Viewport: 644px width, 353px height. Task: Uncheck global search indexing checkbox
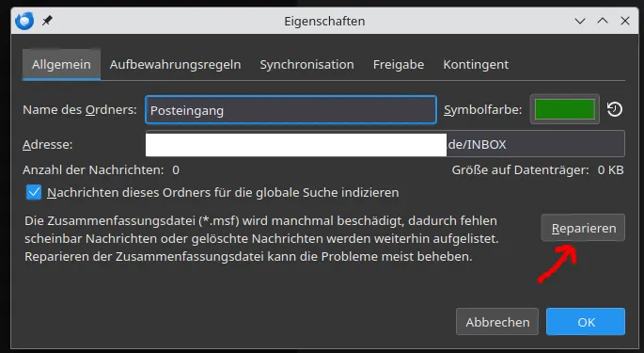pos(34,192)
